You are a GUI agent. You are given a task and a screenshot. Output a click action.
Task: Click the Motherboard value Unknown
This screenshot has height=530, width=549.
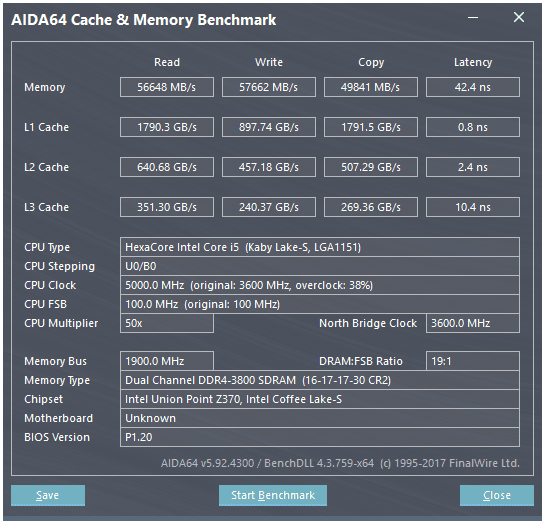tap(320, 418)
